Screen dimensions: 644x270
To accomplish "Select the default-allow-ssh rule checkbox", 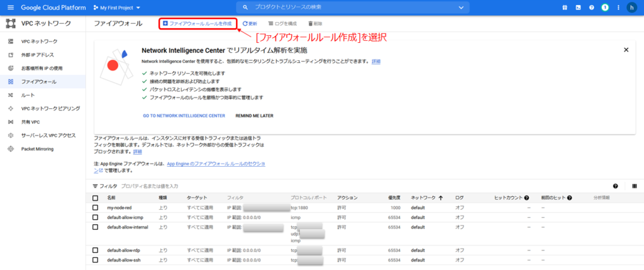I will point(96,260).
